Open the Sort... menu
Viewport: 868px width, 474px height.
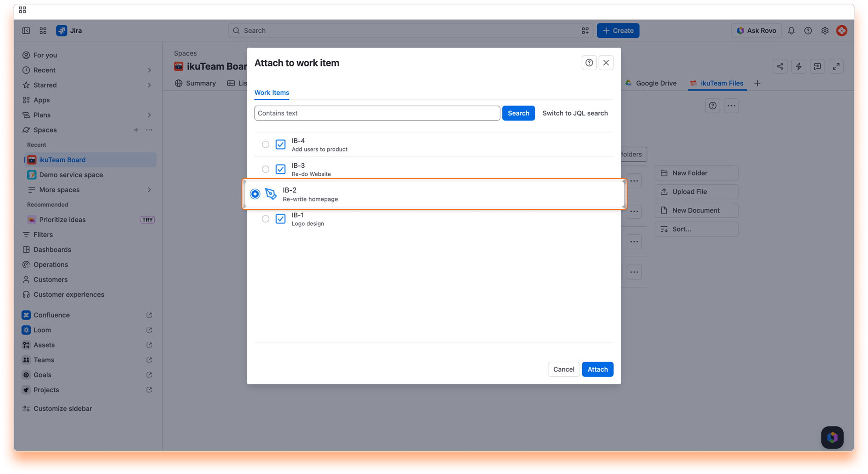pyautogui.click(x=696, y=229)
